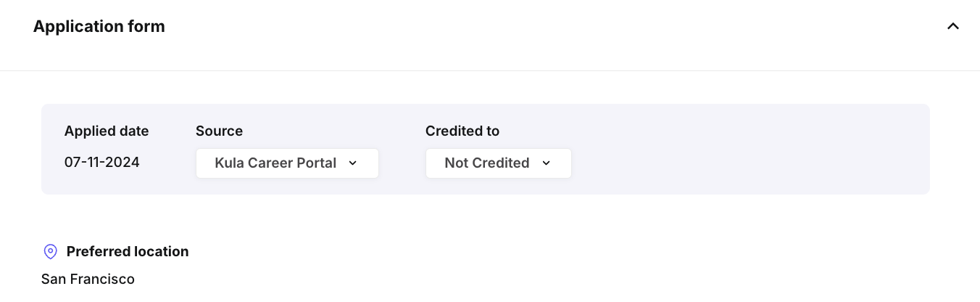Click the Credited to field label
The image size is (980, 302).
462,131
